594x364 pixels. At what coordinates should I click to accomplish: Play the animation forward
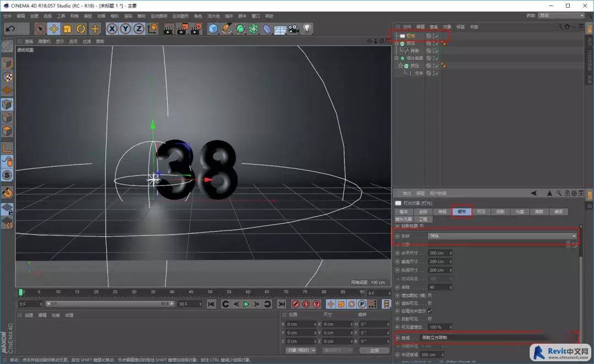point(246,304)
